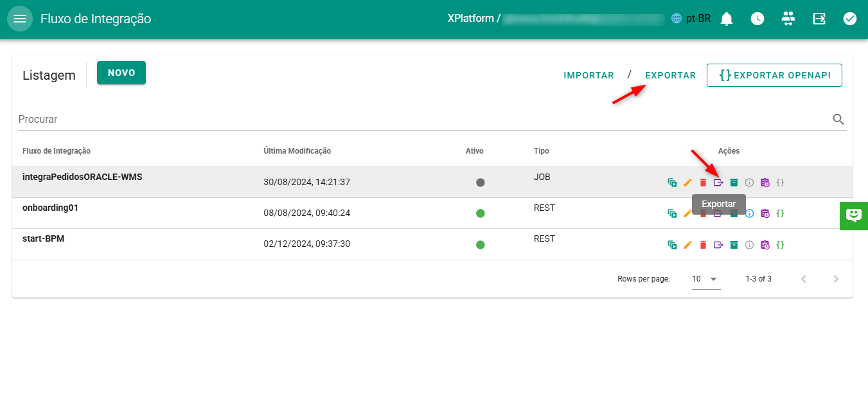Click the NOVO button
The image size is (868, 403).
121,73
